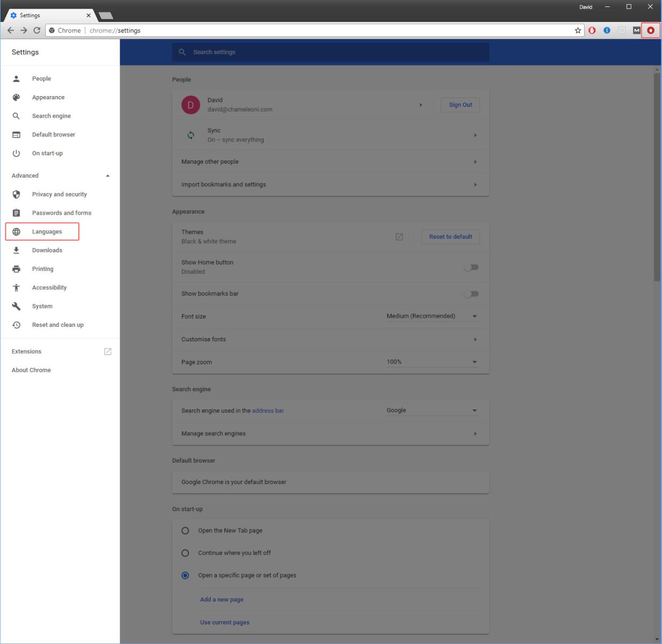The height and width of the screenshot is (644, 662).
Task: Open Accessibility settings in sidebar
Action: click(x=49, y=288)
